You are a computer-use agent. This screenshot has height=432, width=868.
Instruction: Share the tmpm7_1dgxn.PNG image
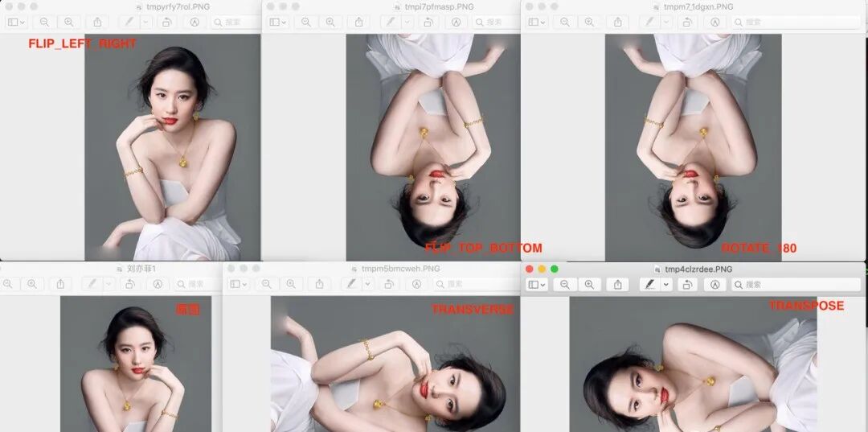(x=618, y=23)
